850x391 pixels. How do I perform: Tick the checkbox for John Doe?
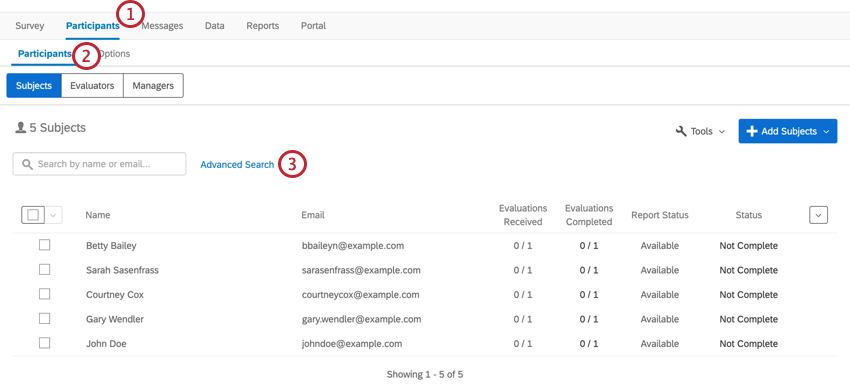point(44,343)
